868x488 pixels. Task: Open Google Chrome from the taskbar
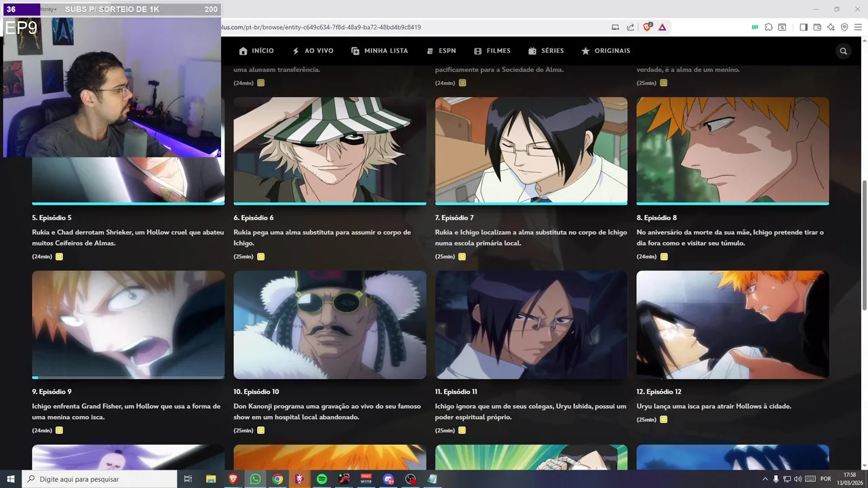point(277,479)
